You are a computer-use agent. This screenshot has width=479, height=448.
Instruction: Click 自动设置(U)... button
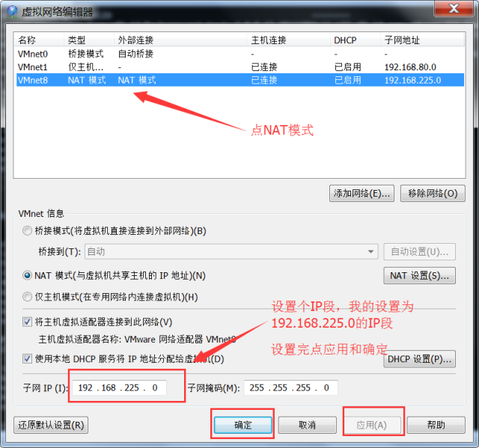tap(419, 251)
